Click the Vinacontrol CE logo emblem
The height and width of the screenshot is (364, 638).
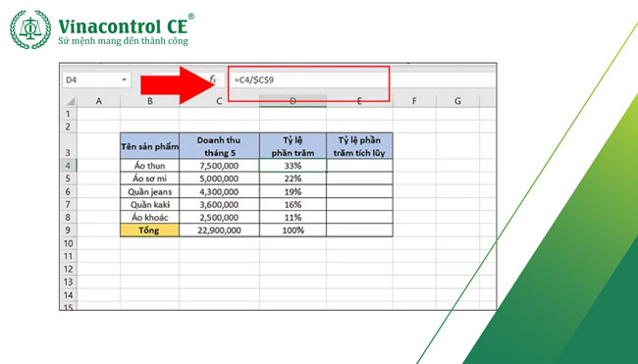coord(30,29)
